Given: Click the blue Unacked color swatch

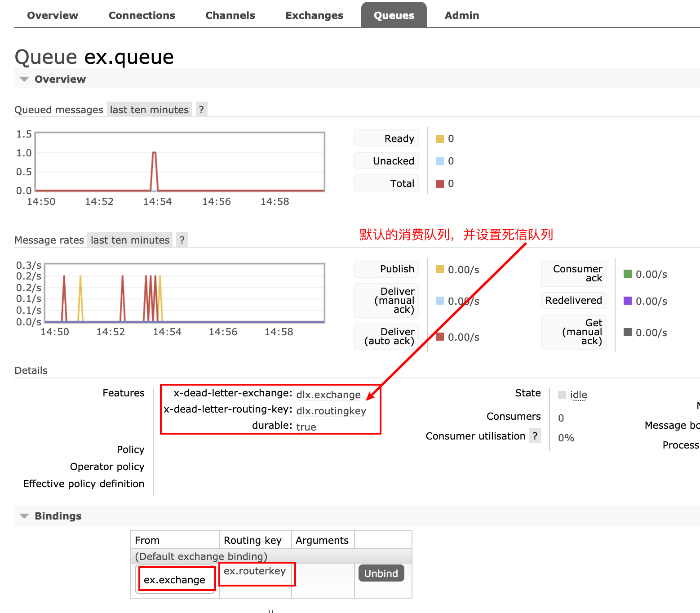Looking at the screenshot, I should tap(440, 161).
